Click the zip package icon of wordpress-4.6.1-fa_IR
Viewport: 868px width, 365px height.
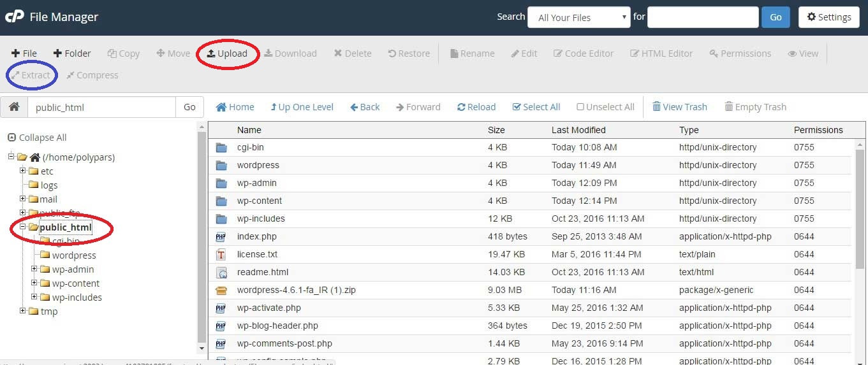point(221,290)
